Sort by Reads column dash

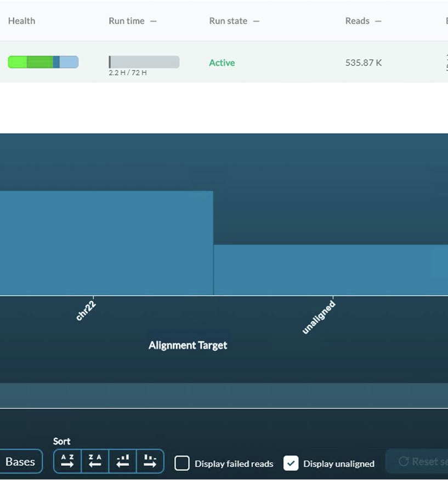tap(378, 21)
